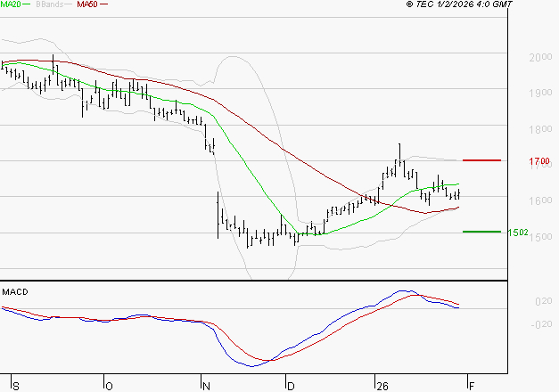Viewport: 559px width, 392px height.
Task: Click the D month label on time axis
Action: (291, 387)
